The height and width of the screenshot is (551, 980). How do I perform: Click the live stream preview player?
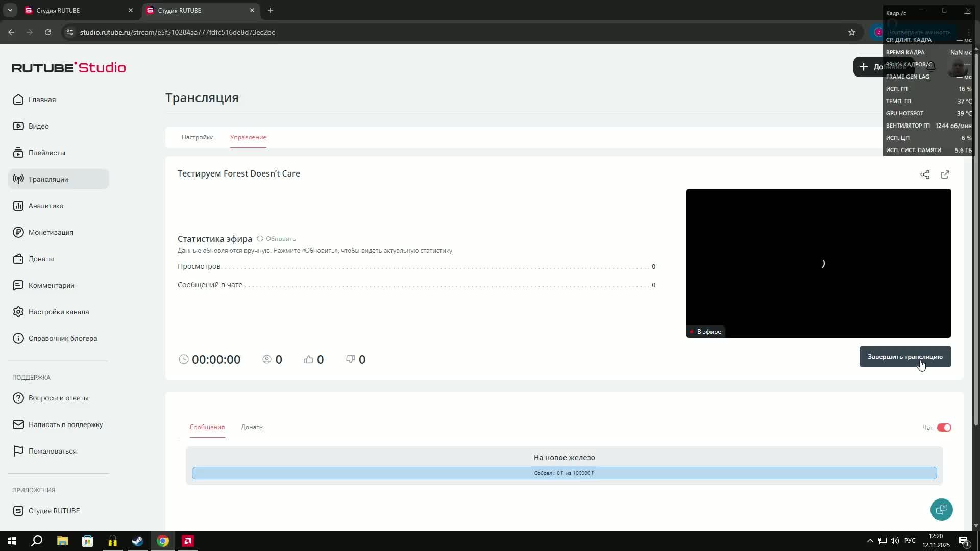[x=818, y=263]
